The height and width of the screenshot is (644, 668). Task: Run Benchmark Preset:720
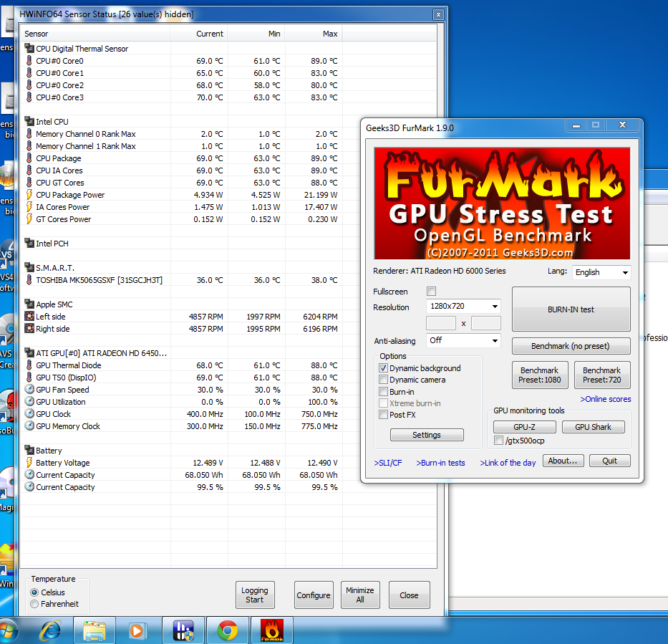[602, 375]
